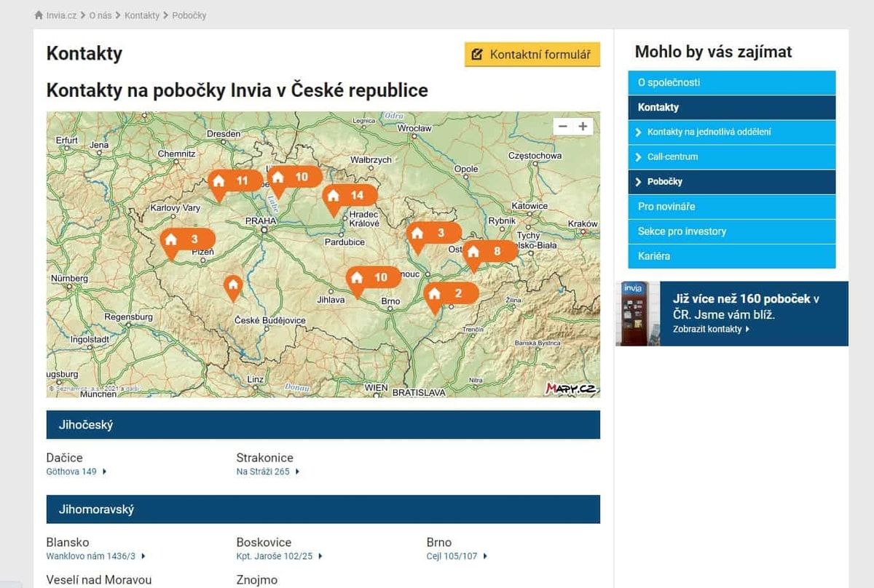Go to Invia.cz breadcrumb link
Viewport: 874px width, 588px height.
tap(60, 15)
